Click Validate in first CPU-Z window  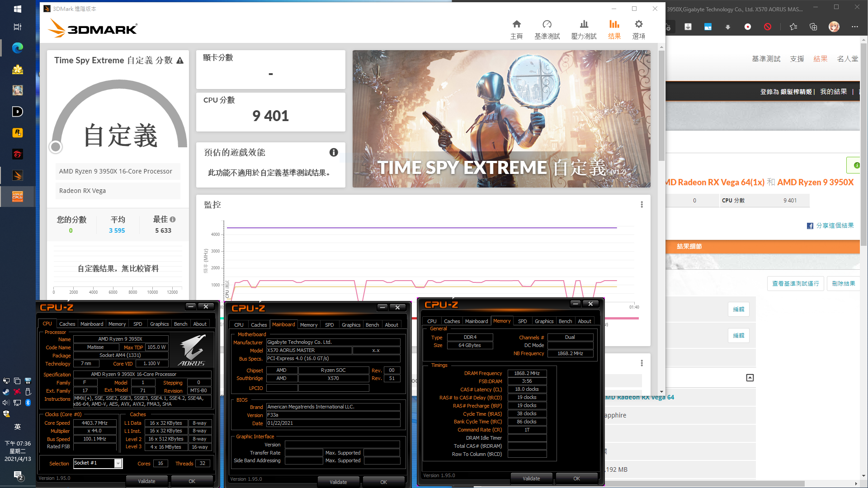coord(146,481)
